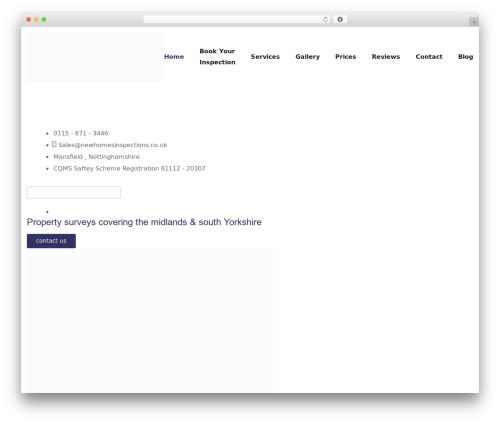
Task: Open the Book Your Inspection page
Action: click(x=217, y=57)
